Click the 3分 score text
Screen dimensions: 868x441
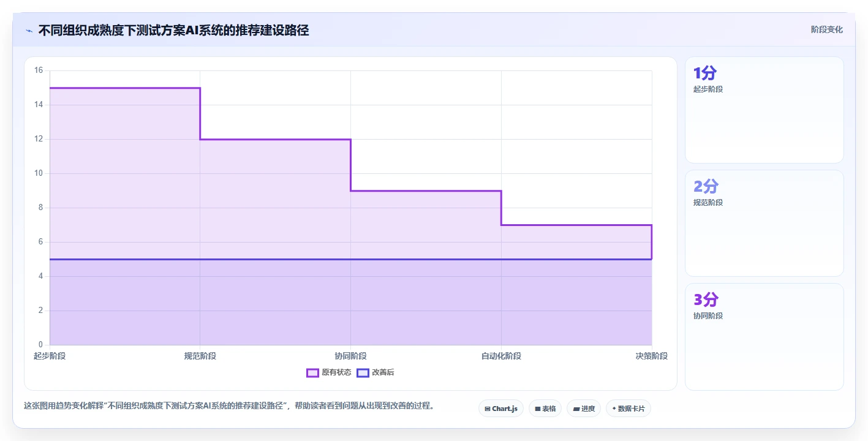click(706, 300)
